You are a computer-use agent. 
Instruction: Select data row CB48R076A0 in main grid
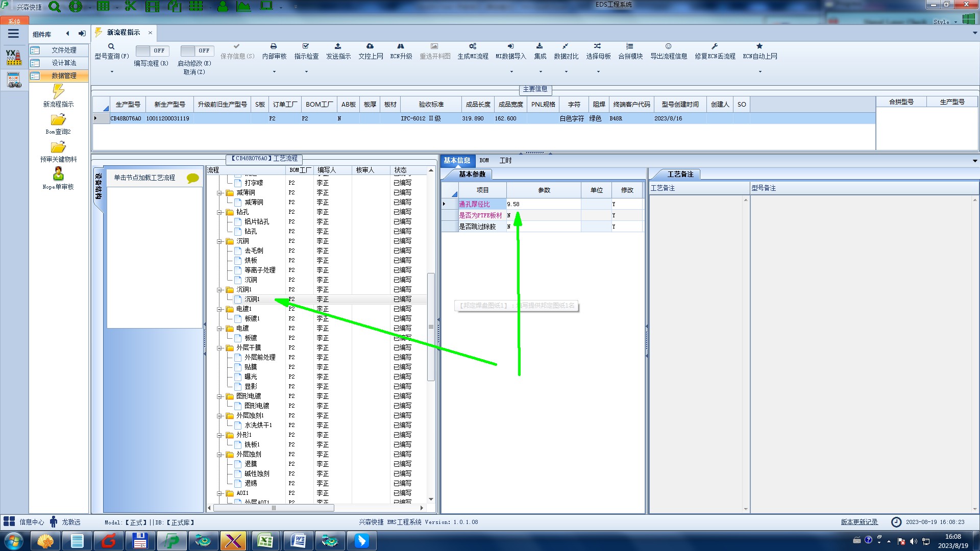484,118
